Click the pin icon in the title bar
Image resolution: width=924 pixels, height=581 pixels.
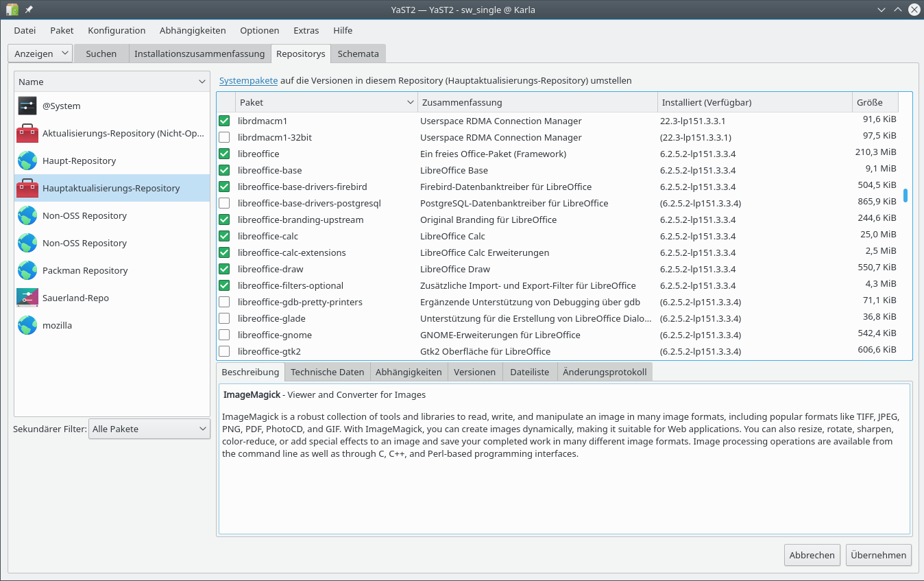[29, 10]
